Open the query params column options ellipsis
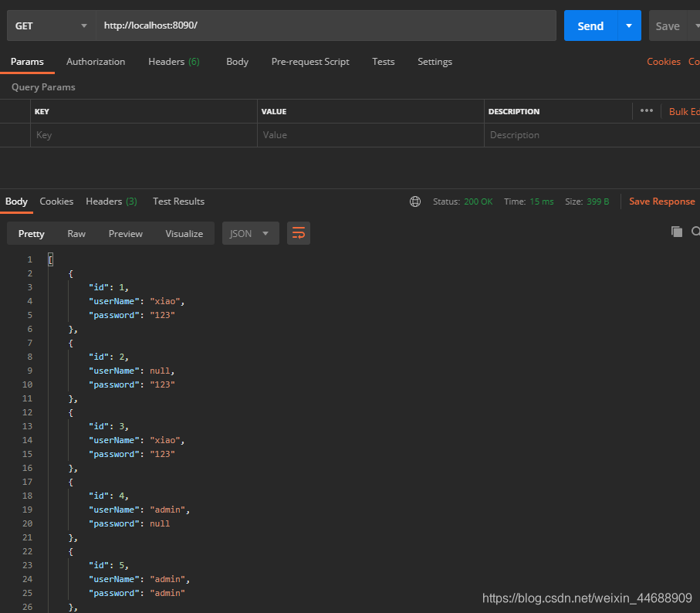Viewport: 700px width, 613px height. (x=647, y=110)
